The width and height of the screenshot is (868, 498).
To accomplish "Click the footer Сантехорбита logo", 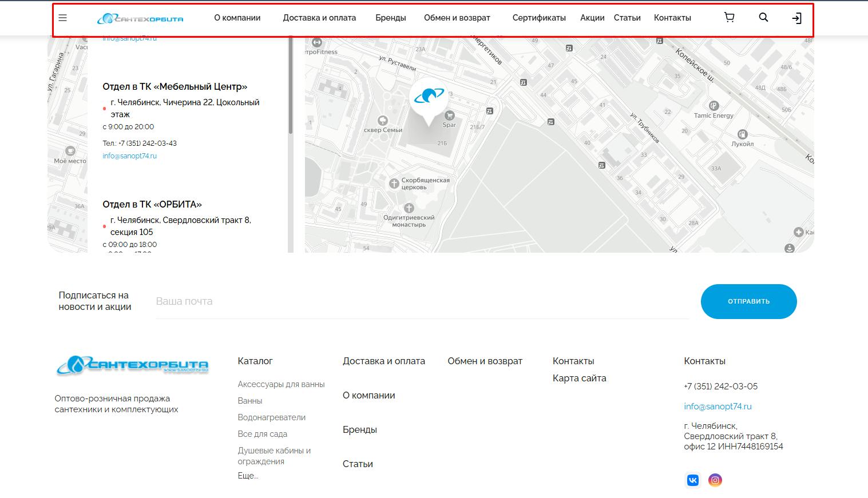I will point(132,365).
